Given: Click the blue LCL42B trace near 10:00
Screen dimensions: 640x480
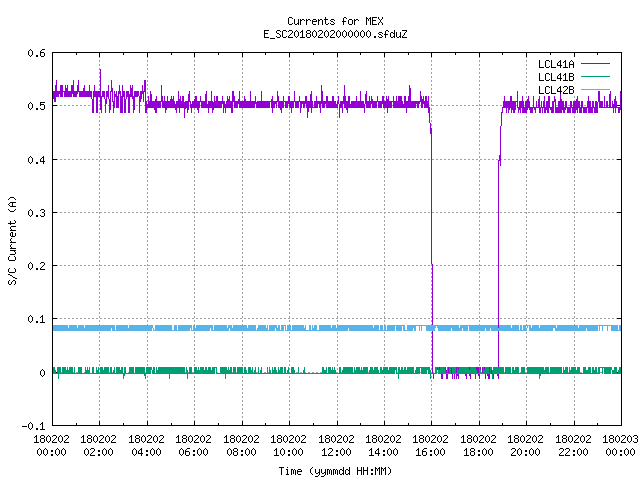Looking at the screenshot, I should tap(289, 328).
